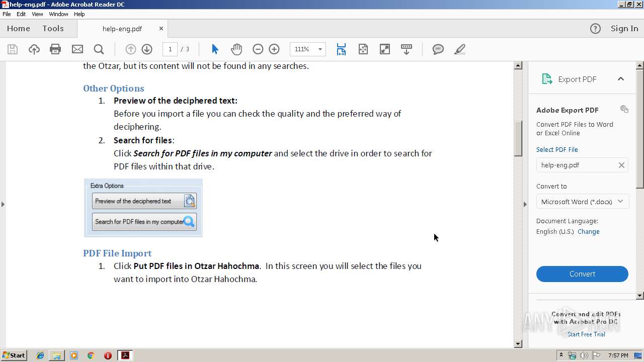The height and width of the screenshot is (362, 644).
Task: Click the page number input field
Action: (x=170, y=49)
